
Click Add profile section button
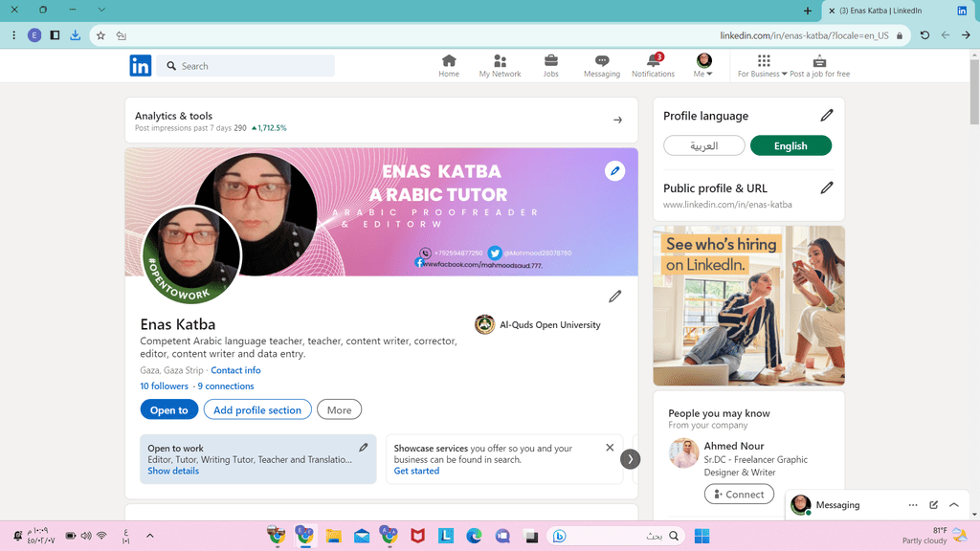(x=257, y=409)
